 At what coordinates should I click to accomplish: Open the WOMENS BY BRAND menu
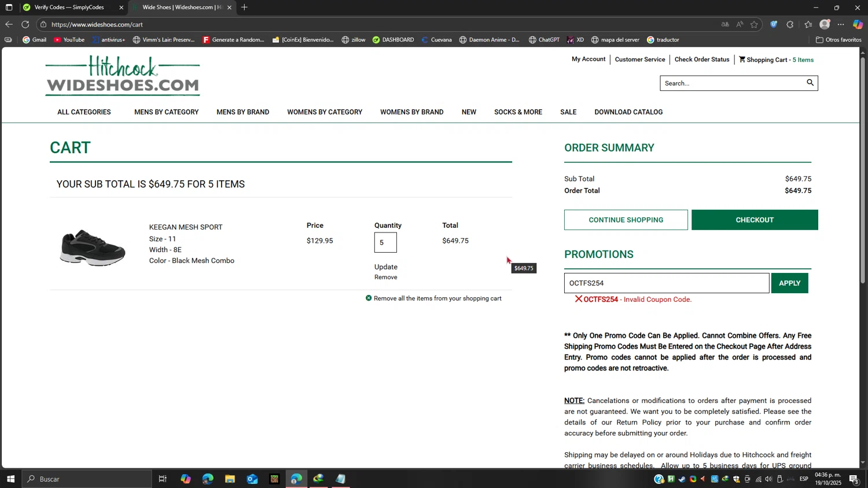pos(412,112)
